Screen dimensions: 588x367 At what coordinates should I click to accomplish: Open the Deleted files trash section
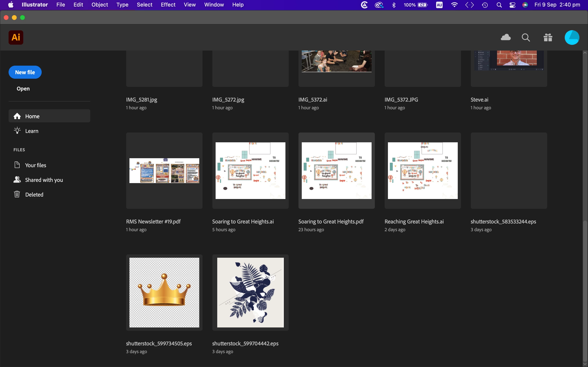point(34,195)
